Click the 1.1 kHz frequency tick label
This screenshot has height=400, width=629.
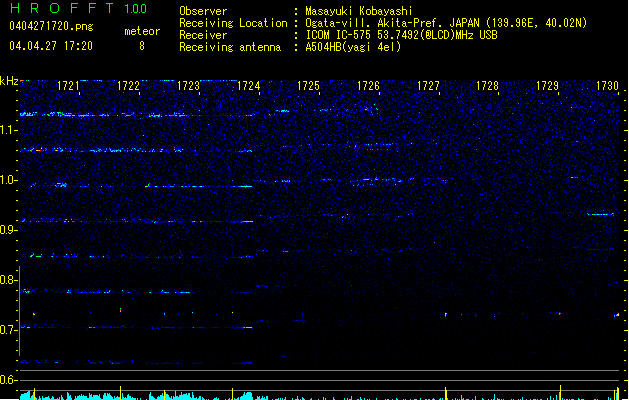[x=8, y=130]
